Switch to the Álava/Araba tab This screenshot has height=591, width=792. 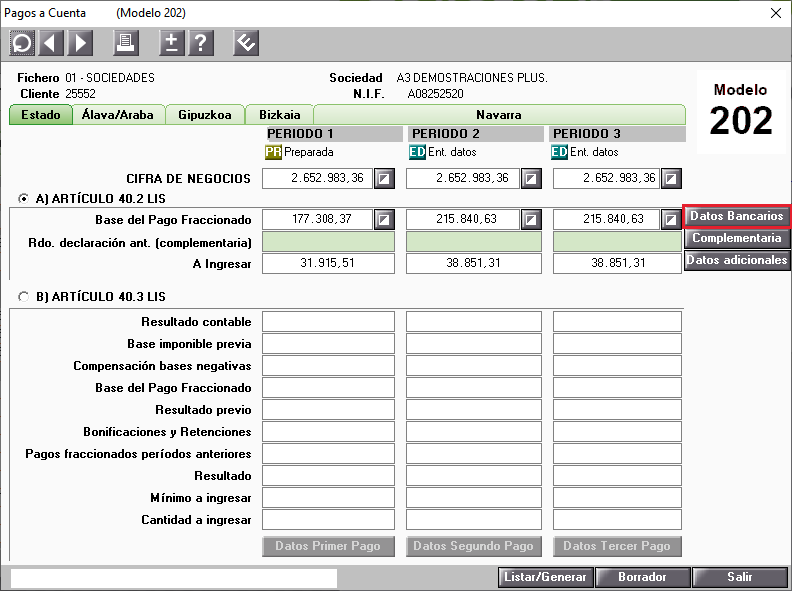click(x=118, y=115)
